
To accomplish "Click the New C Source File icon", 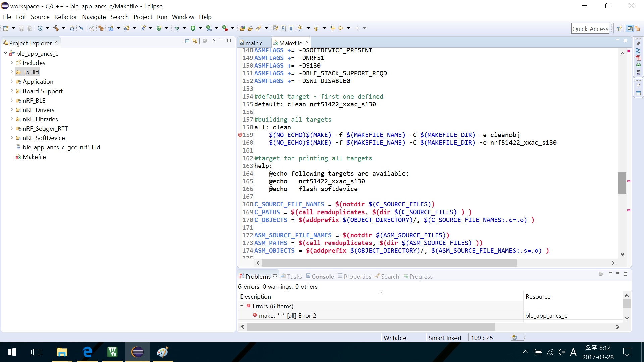I will click(x=143, y=28).
